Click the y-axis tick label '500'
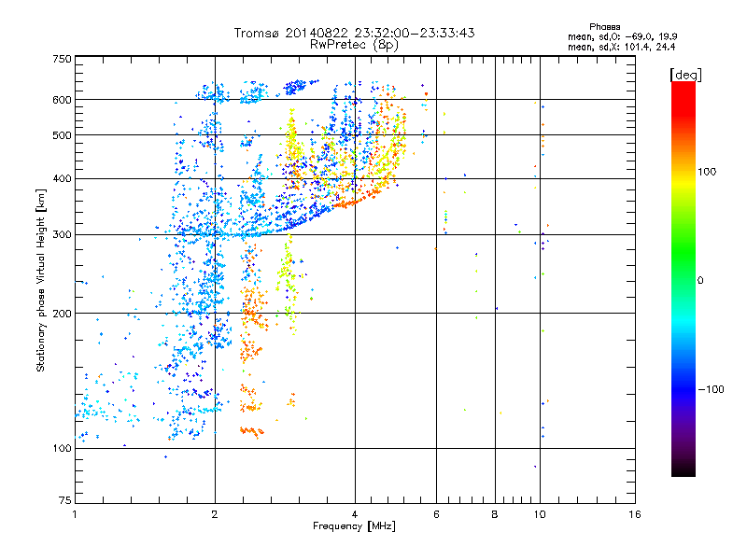Viewport: 747px width, 560px height. [63, 135]
